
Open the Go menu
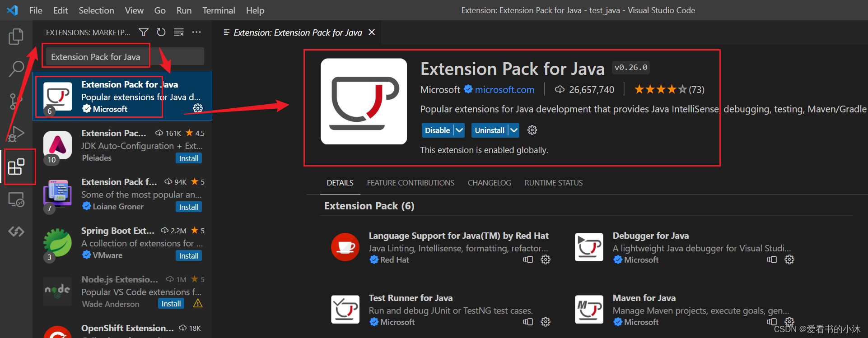pos(160,10)
